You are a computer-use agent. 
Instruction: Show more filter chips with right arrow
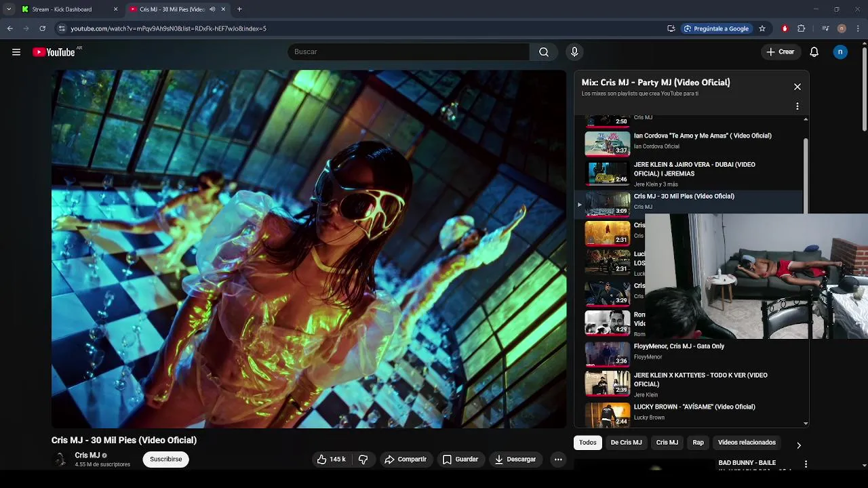[x=799, y=445]
